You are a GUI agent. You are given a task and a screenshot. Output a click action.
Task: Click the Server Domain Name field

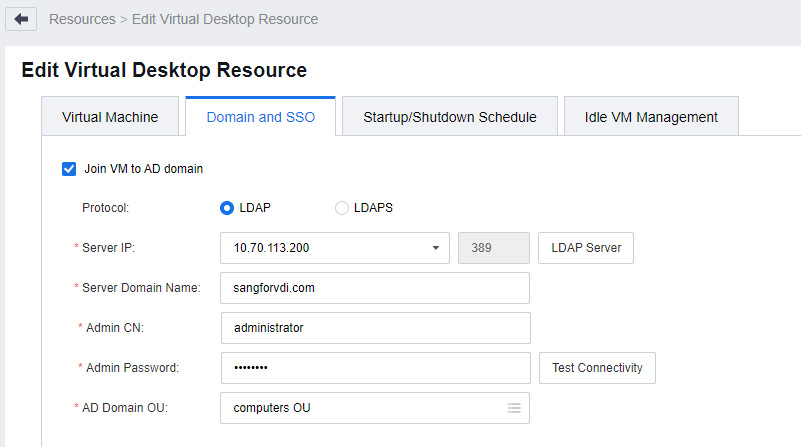[375, 288]
